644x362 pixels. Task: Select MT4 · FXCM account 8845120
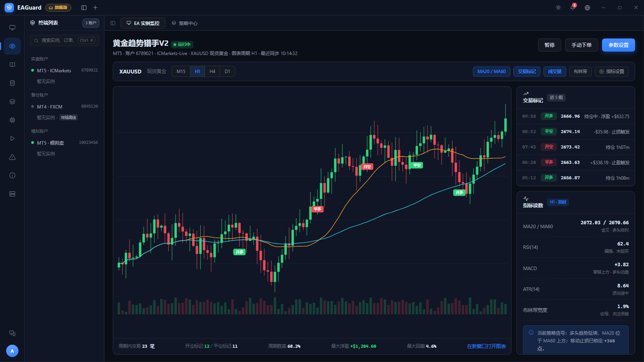tap(64, 107)
